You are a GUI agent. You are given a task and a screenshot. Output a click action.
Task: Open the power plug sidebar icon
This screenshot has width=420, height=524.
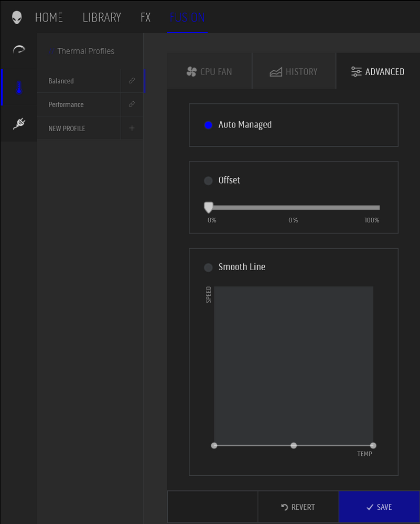tap(19, 124)
